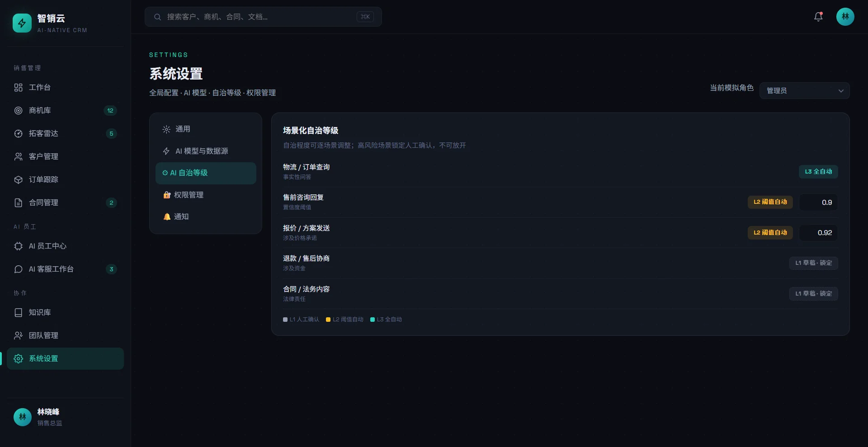Screen dimensions: 868x447
Task: Click the 知识库 book icon
Action: click(x=18, y=312)
